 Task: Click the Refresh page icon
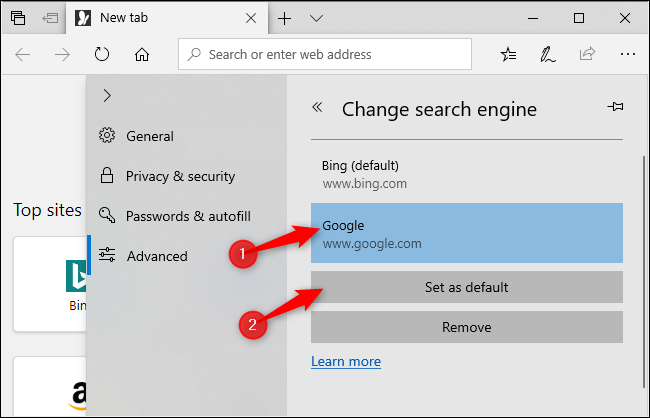click(101, 55)
